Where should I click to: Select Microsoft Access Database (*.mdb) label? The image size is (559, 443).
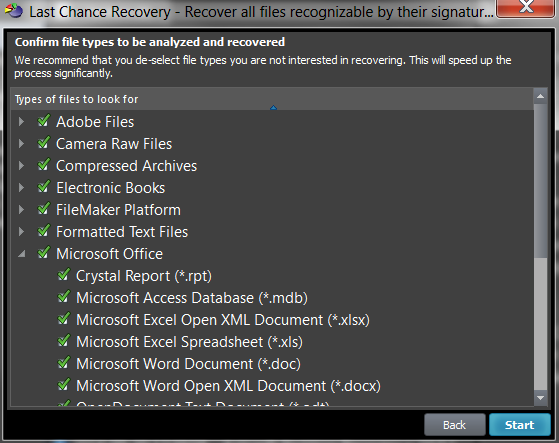(x=192, y=298)
